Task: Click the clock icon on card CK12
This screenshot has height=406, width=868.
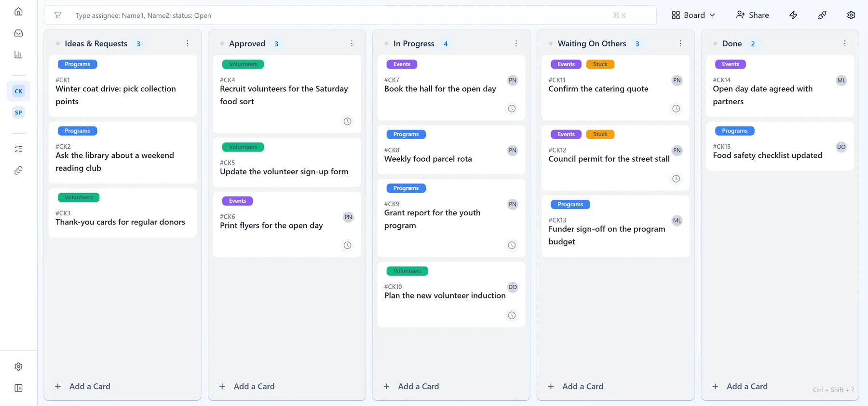Action: tap(676, 179)
